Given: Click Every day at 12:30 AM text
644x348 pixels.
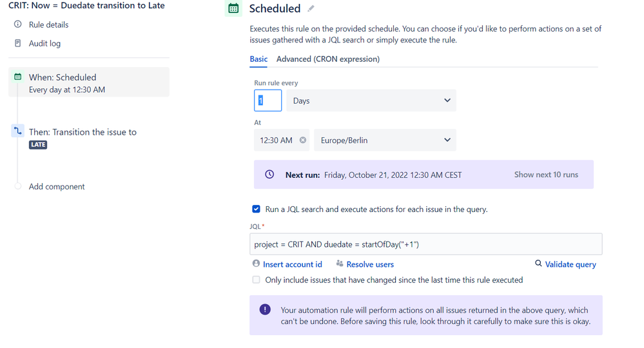Looking at the screenshot, I should point(67,90).
